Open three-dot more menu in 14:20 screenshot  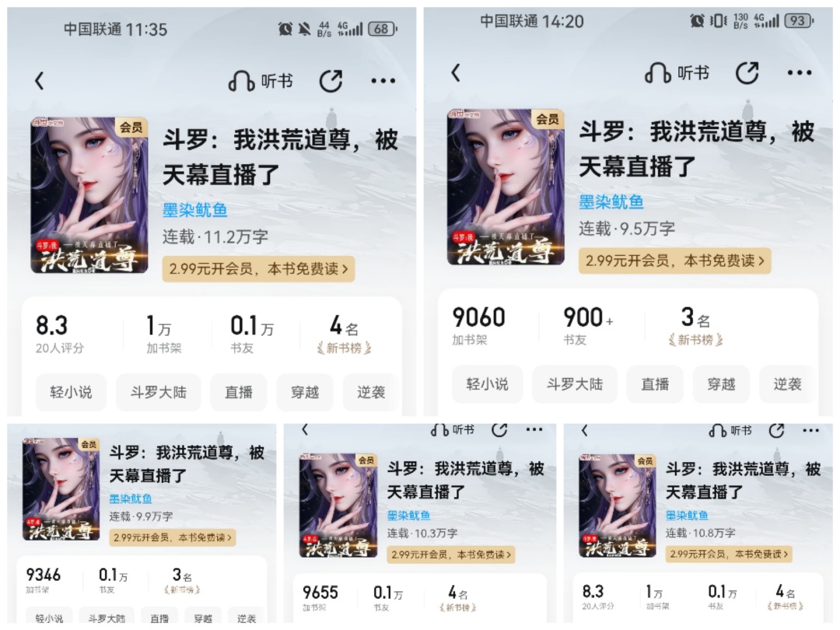point(800,73)
